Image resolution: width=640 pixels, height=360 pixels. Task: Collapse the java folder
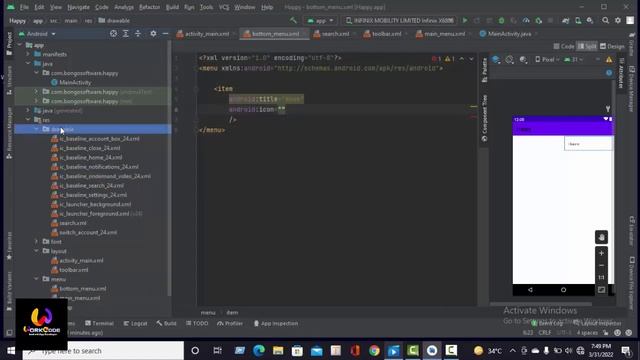(28, 63)
